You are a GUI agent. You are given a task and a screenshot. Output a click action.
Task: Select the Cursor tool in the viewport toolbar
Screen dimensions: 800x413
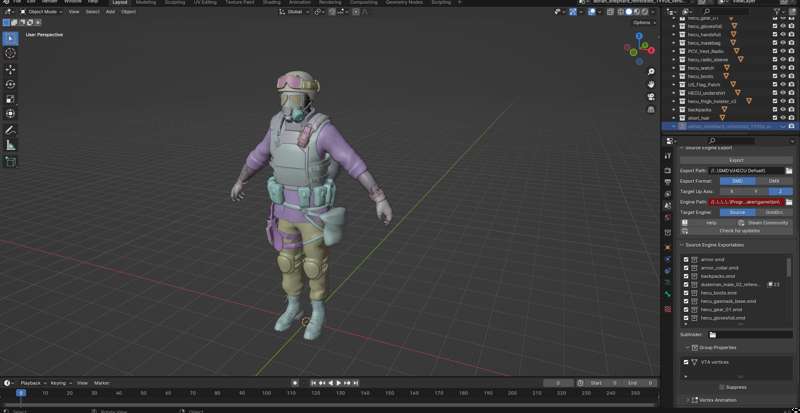click(11, 53)
